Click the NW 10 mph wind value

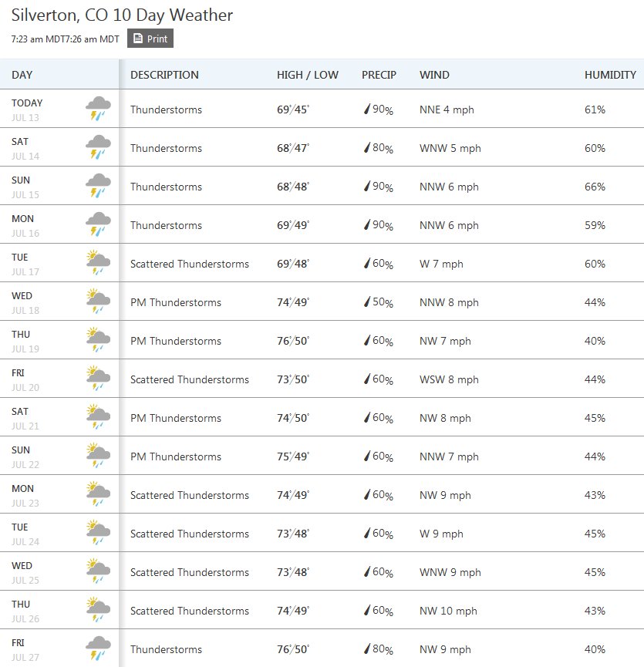coord(448,611)
